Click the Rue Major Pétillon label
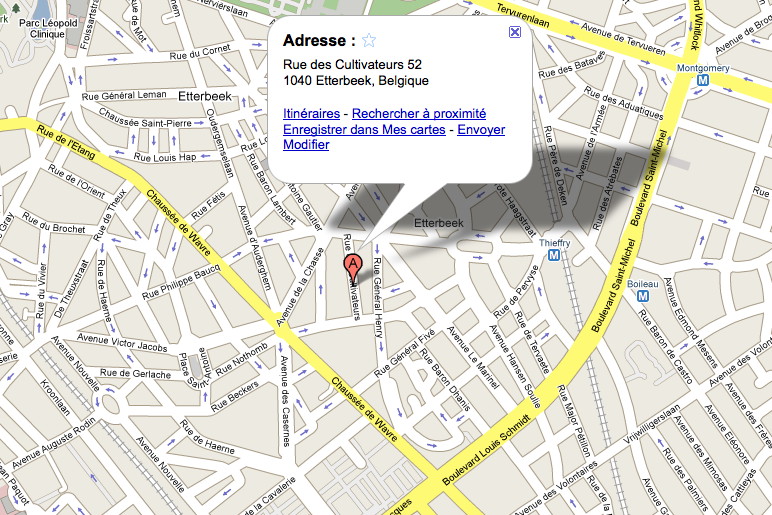772x515 pixels. coord(573,420)
